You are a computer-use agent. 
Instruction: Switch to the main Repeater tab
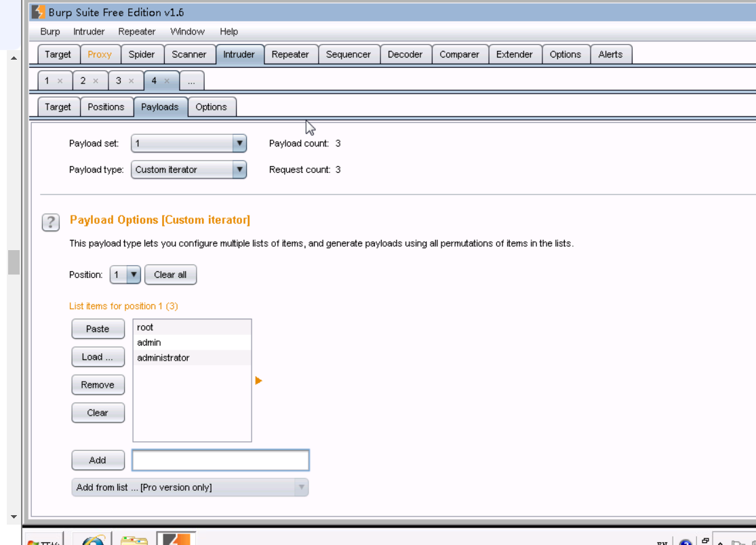click(x=290, y=54)
